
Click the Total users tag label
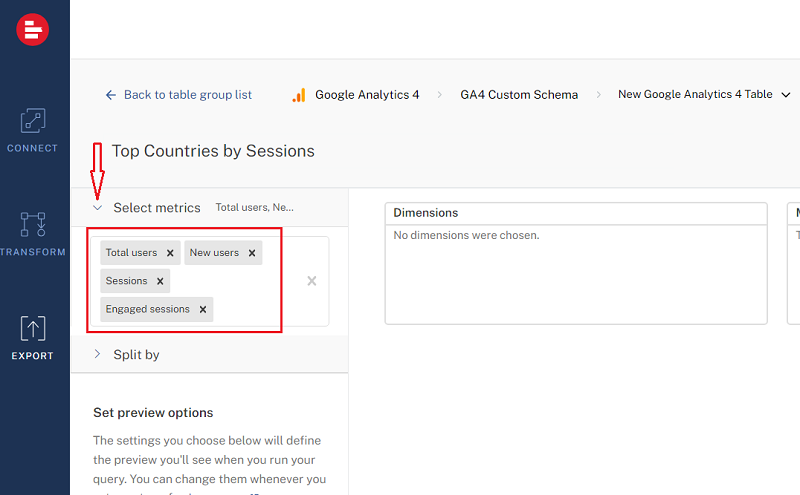[x=131, y=253]
